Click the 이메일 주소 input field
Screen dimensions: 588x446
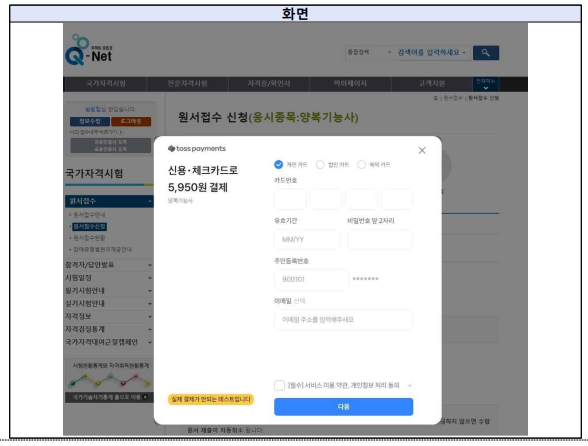click(344, 320)
